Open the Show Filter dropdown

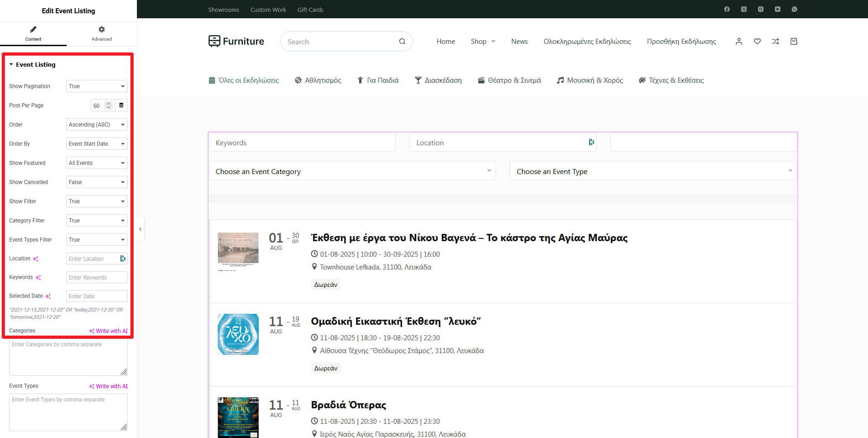click(x=97, y=201)
